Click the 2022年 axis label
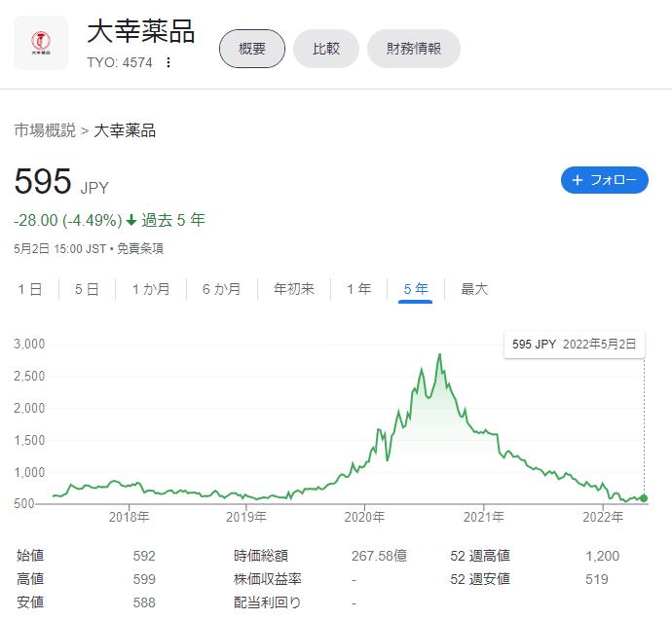672x620 pixels. pos(603,517)
